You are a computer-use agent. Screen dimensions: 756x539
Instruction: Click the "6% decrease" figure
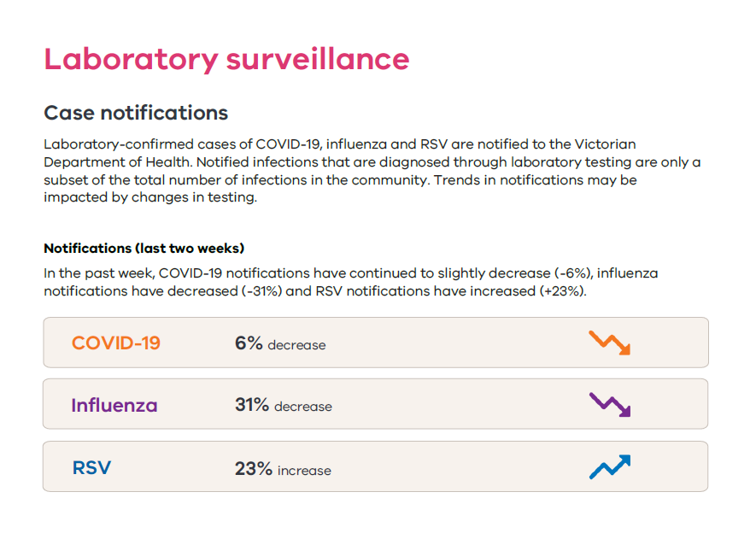[280, 343]
